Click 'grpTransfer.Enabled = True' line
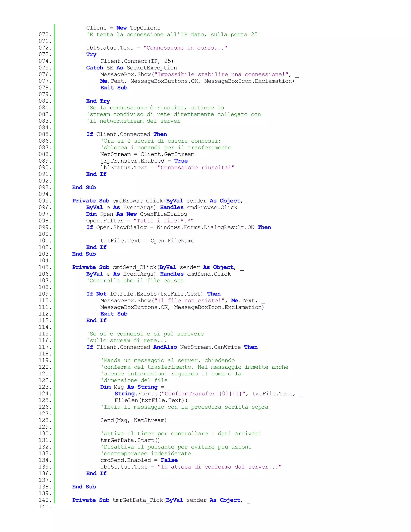Viewport: 411px width, 532px height. (144, 161)
